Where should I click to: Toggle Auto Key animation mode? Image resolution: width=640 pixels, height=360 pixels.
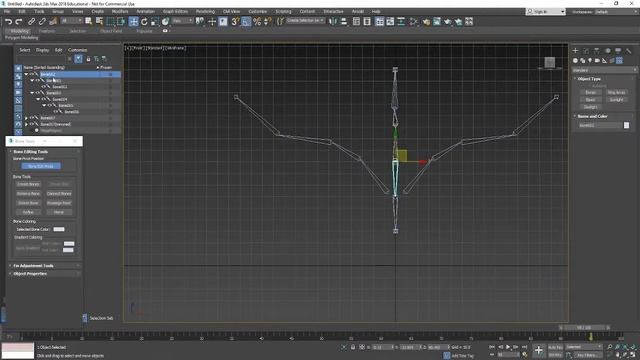(555, 347)
